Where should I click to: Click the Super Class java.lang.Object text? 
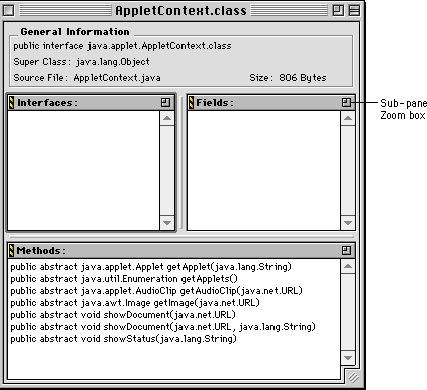(81, 62)
